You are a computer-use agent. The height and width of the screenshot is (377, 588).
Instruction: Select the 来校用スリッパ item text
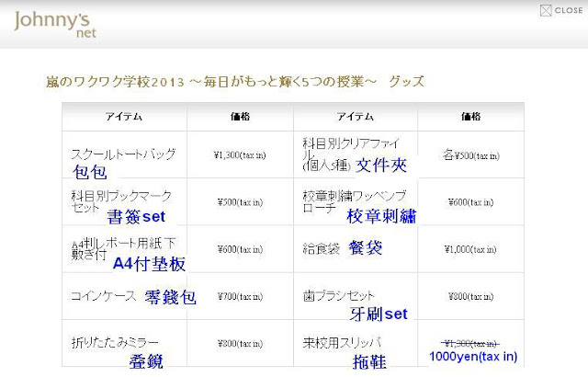click(342, 342)
